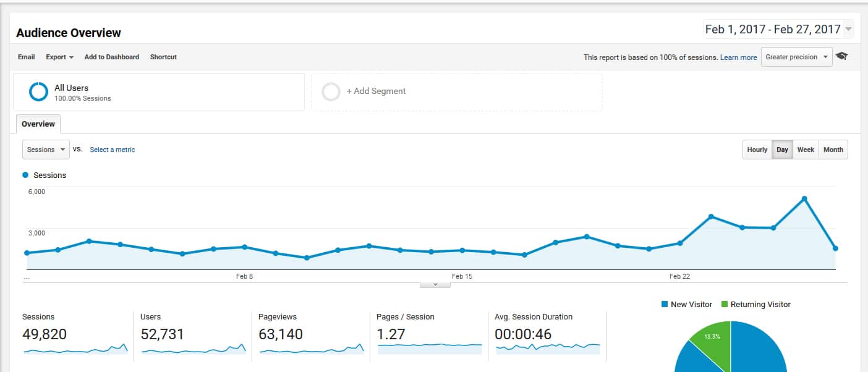Switch chart granularity to Week
868x372 pixels.
pyautogui.click(x=806, y=150)
